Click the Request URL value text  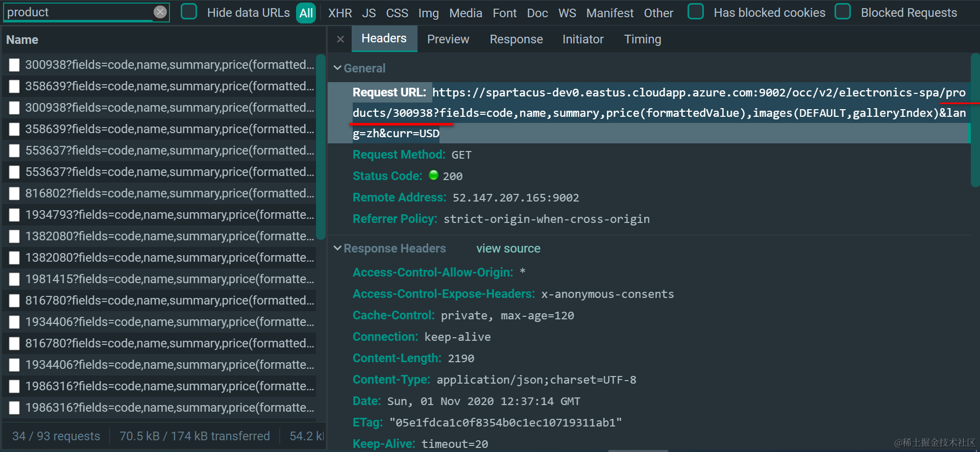coord(659,113)
